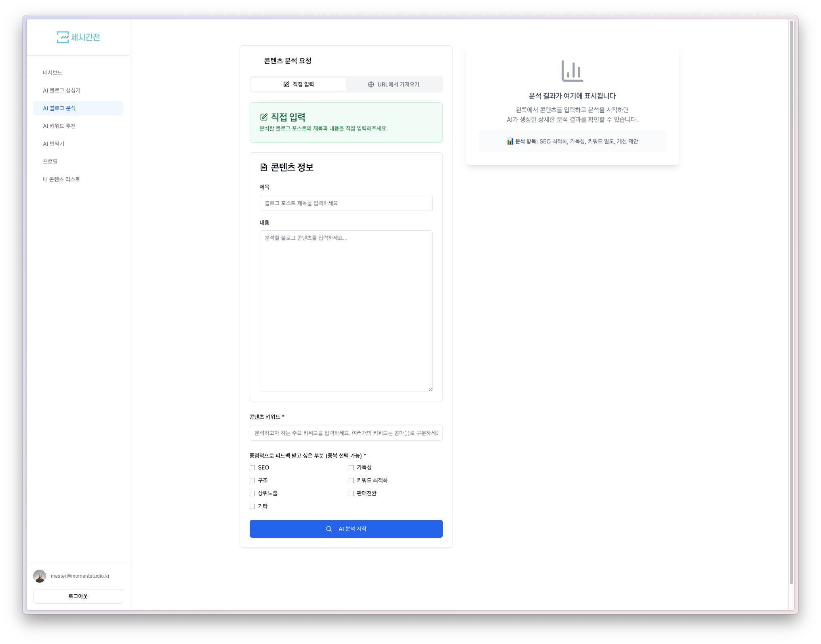The image size is (821, 644).
Task: Open AI 블로그 분석 in the sidebar
Action: tap(78, 108)
